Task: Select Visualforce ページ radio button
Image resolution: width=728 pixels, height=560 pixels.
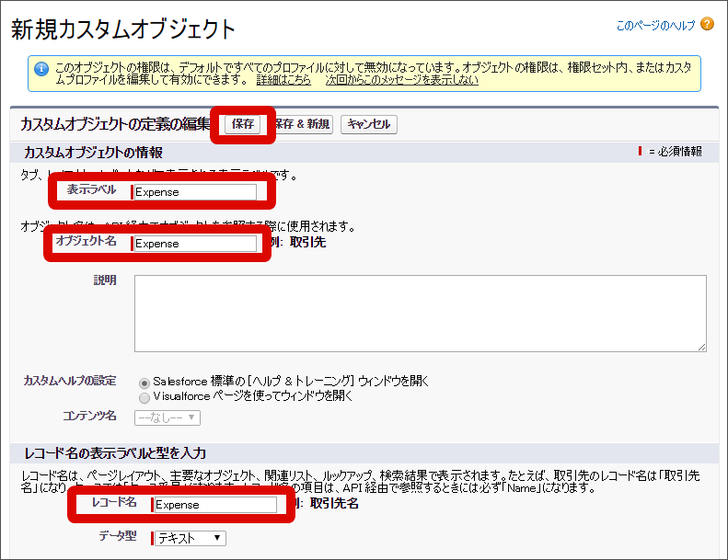Action: click(x=144, y=398)
